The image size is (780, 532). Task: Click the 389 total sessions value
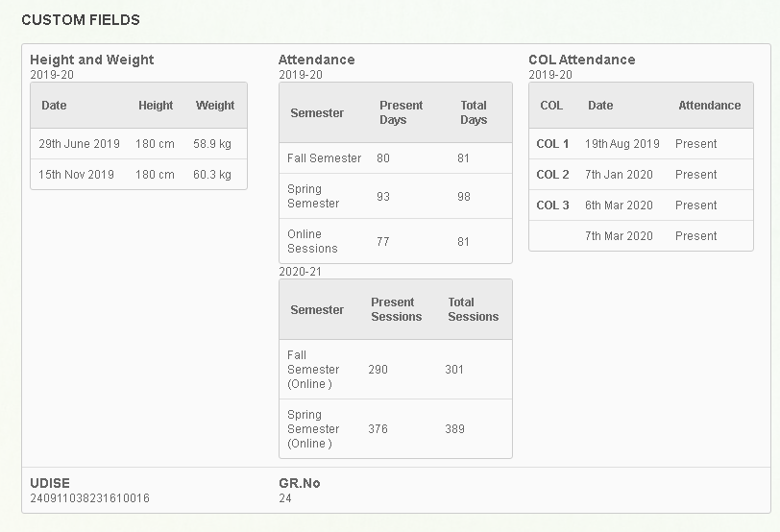(x=454, y=429)
